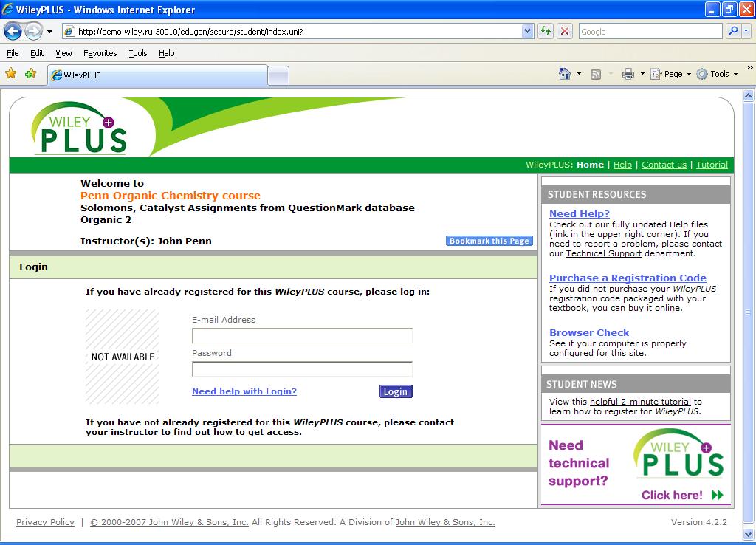This screenshot has width=756, height=545.
Task: Open the Favorites menu
Action: (100, 53)
